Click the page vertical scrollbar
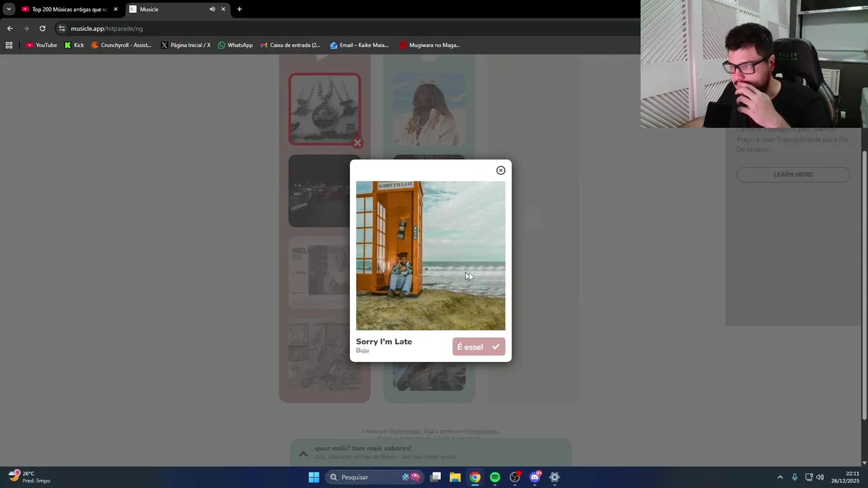The width and height of the screenshot is (868, 488). tap(864, 285)
